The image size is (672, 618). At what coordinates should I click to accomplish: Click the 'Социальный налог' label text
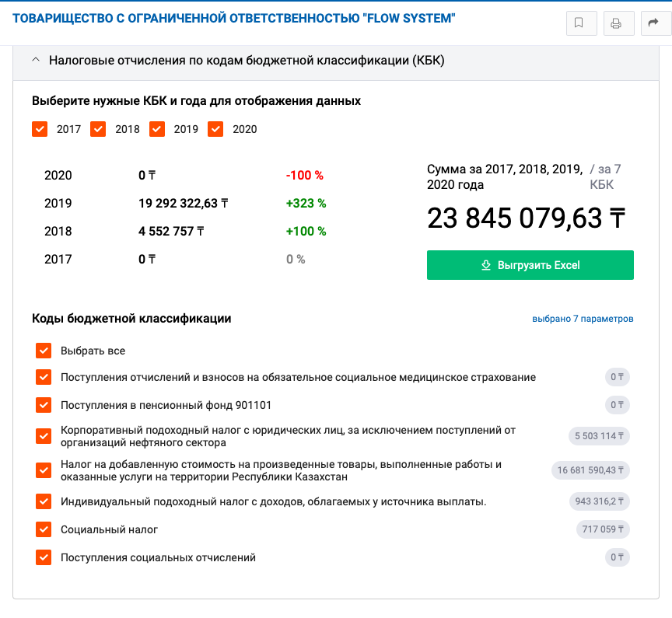click(110, 530)
